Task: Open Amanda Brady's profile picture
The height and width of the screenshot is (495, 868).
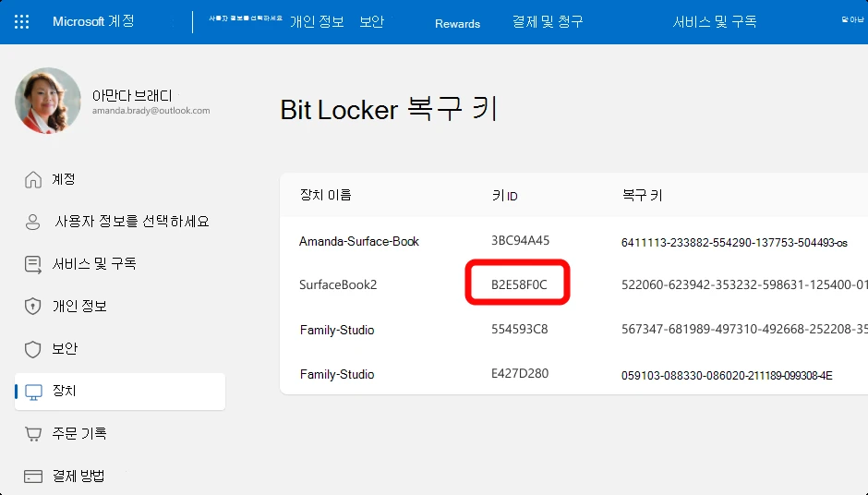Action: tap(48, 101)
